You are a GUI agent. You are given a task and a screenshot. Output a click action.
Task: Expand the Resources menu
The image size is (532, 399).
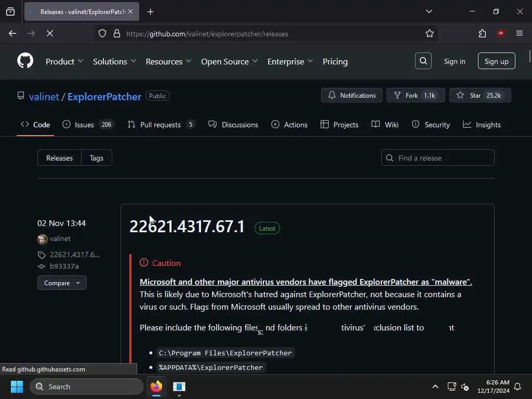[x=168, y=61]
